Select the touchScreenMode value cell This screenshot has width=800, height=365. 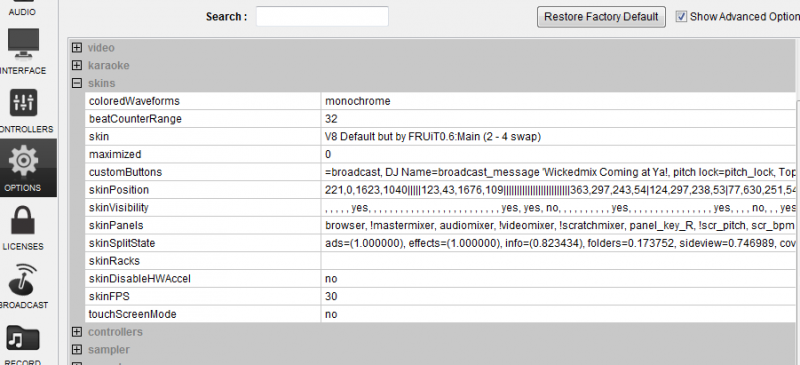(x=558, y=314)
